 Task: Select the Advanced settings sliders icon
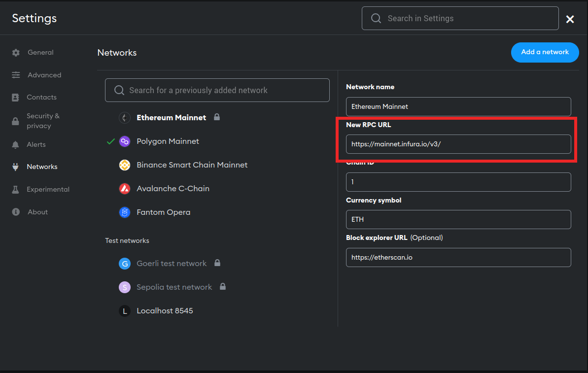click(x=15, y=75)
